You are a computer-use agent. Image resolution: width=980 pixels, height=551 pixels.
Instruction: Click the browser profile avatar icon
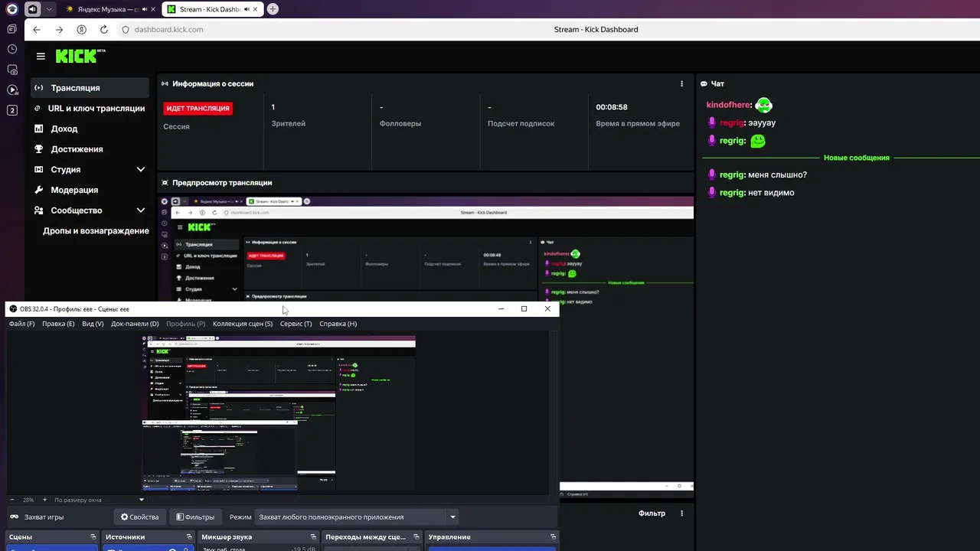[11, 9]
